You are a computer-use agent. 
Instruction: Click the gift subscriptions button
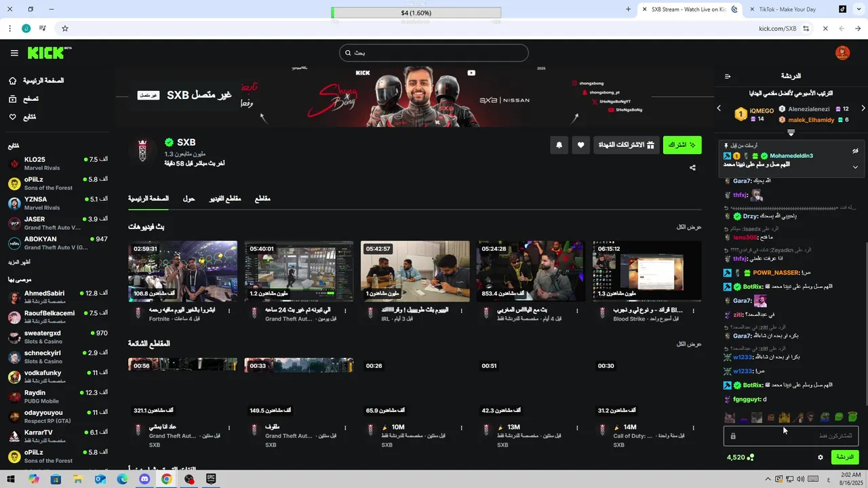click(627, 145)
